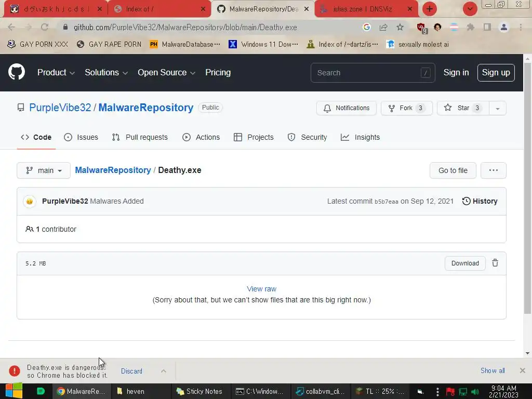Click the PurpleVibe32 commit author avatar

click(x=30, y=201)
